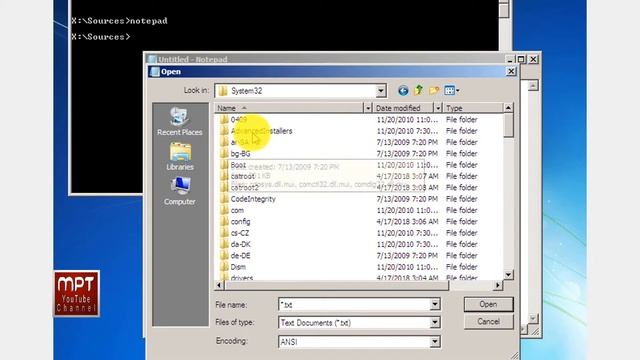Open Recent Places in the sidebar
The height and width of the screenshot is (360, 640).
click(180, 121)
